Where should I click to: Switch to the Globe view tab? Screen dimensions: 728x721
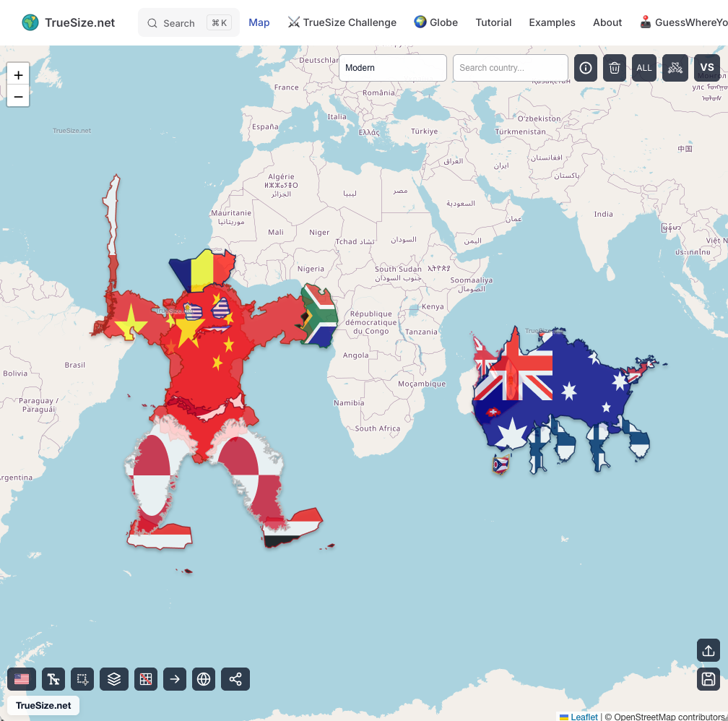click(436, 22)
